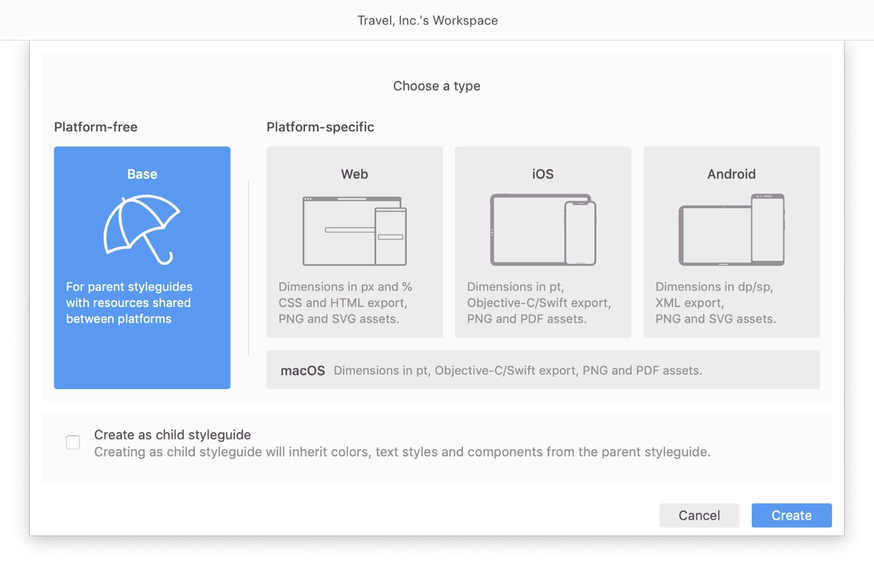Click the 'Platform-free' section label

pyautogui.click(x=95, y=127)
